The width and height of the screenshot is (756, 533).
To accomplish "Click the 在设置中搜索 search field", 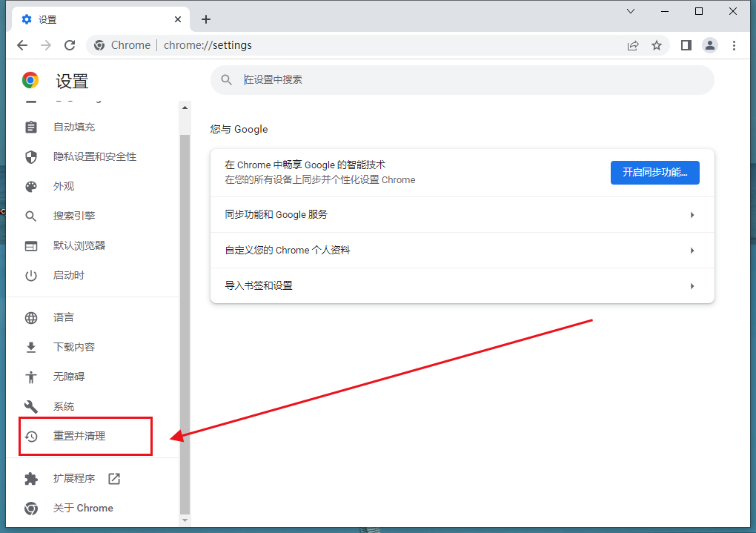I will 462,79.
